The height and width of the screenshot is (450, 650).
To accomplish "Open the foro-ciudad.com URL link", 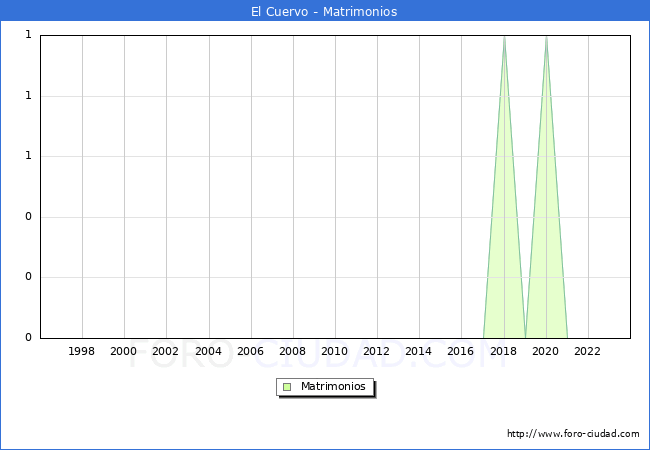I will coord(573,434).
